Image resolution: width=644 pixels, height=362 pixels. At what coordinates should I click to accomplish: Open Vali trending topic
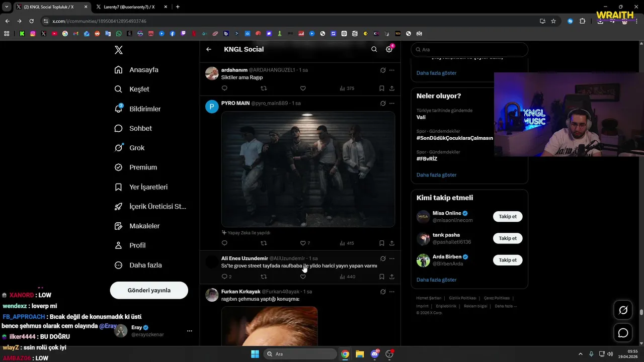pyautogui.click(x=421, y=117)
